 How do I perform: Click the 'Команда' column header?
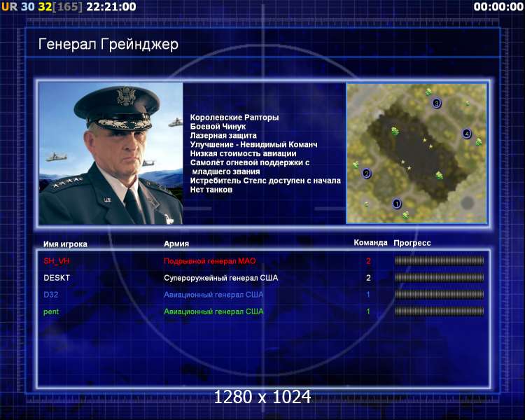[370, 242]
